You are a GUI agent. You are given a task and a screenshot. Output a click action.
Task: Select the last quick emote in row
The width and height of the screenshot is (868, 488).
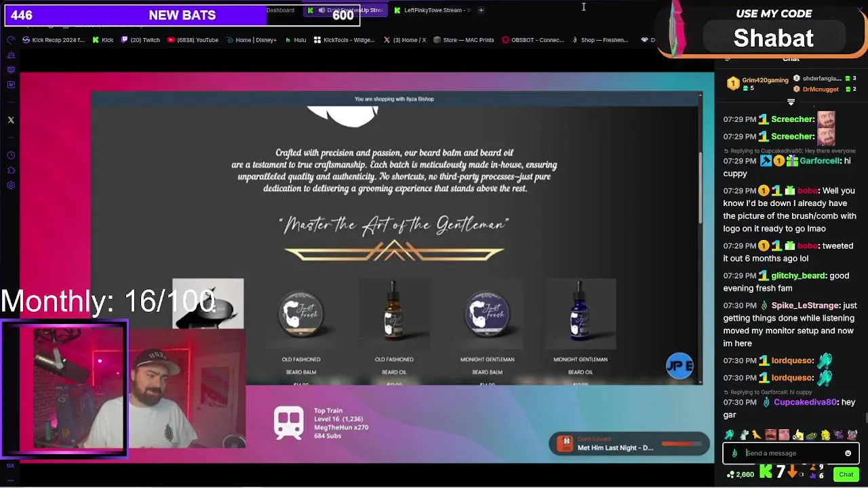(852, 435)
